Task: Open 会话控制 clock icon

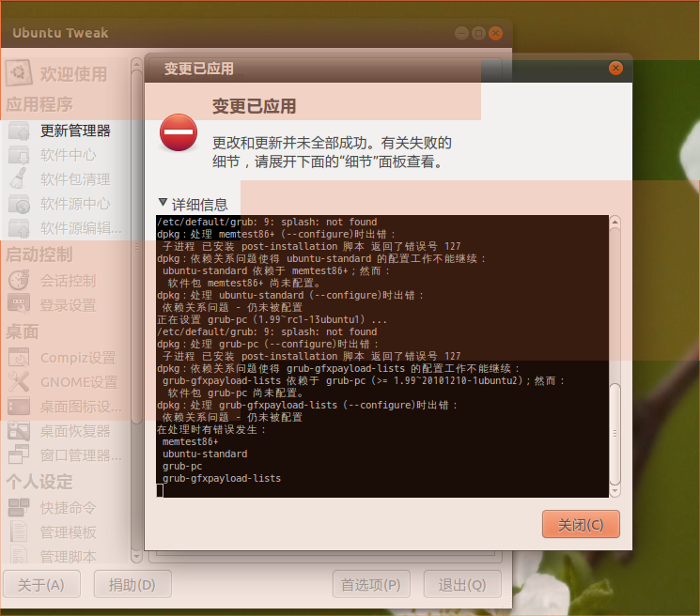Action: tap(19, 281)
